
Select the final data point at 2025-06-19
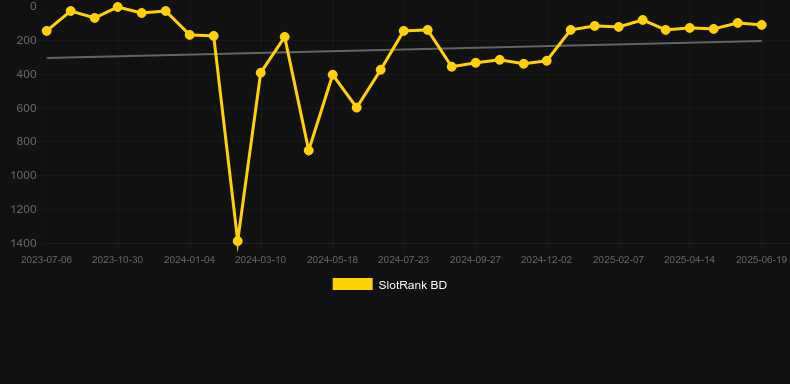pos(762,25)
